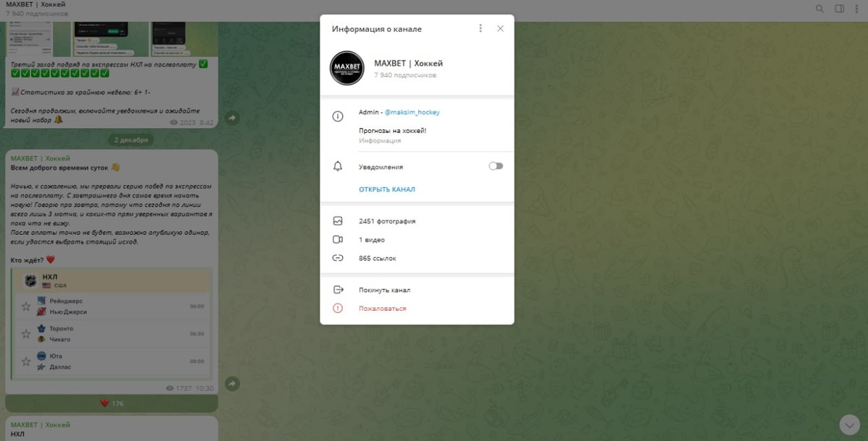Click the MAXBET | Хоккей chat header title
The height and width of the screenshot is (441, 868).
[35, 4]
